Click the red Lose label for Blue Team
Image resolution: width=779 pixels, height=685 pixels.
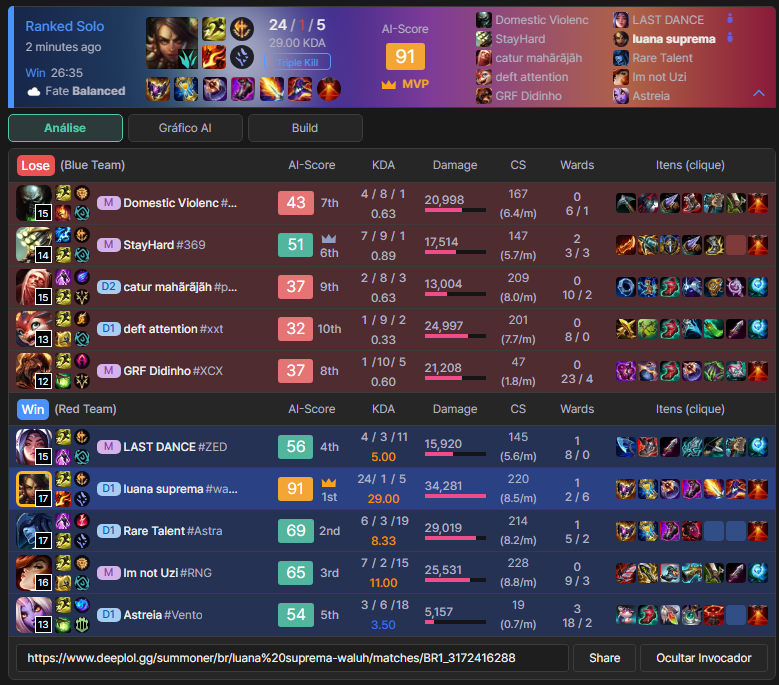(x=35, y=165)
